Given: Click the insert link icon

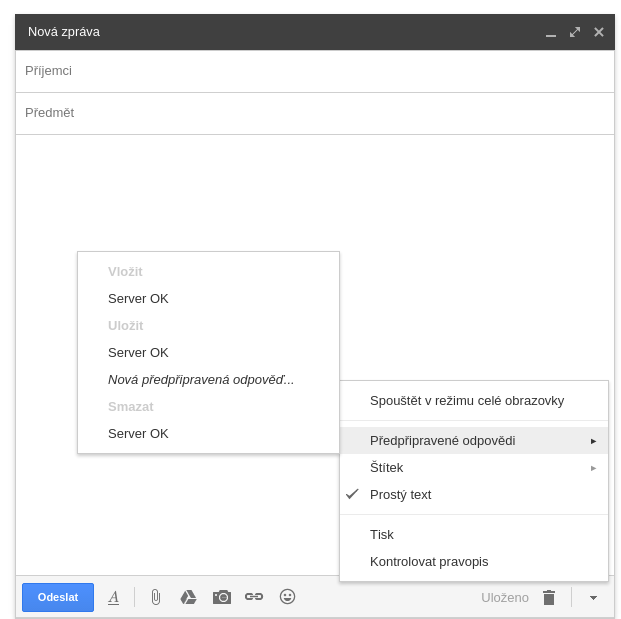Looking at the screenshot, I should click(x=254, y=597).
